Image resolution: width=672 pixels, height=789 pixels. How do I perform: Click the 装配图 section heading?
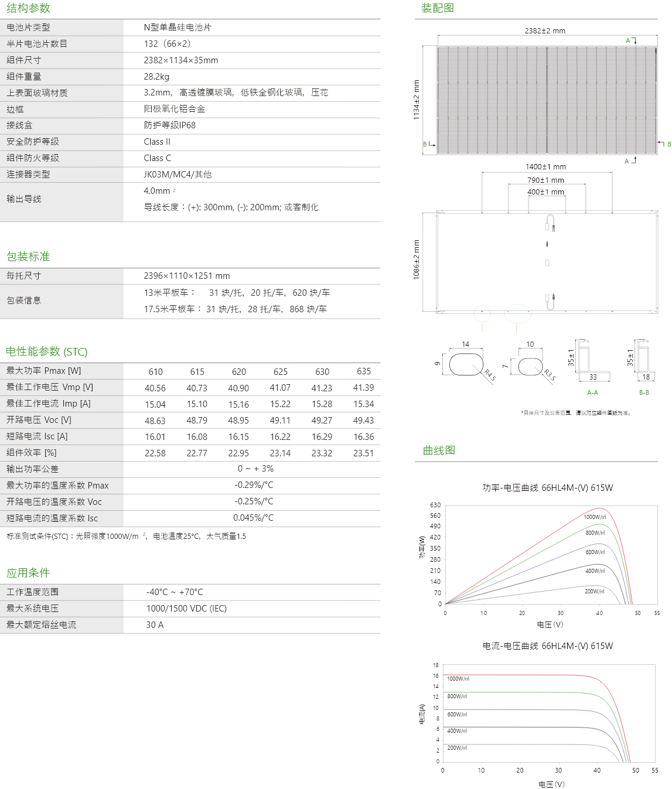tap(438, 8)
